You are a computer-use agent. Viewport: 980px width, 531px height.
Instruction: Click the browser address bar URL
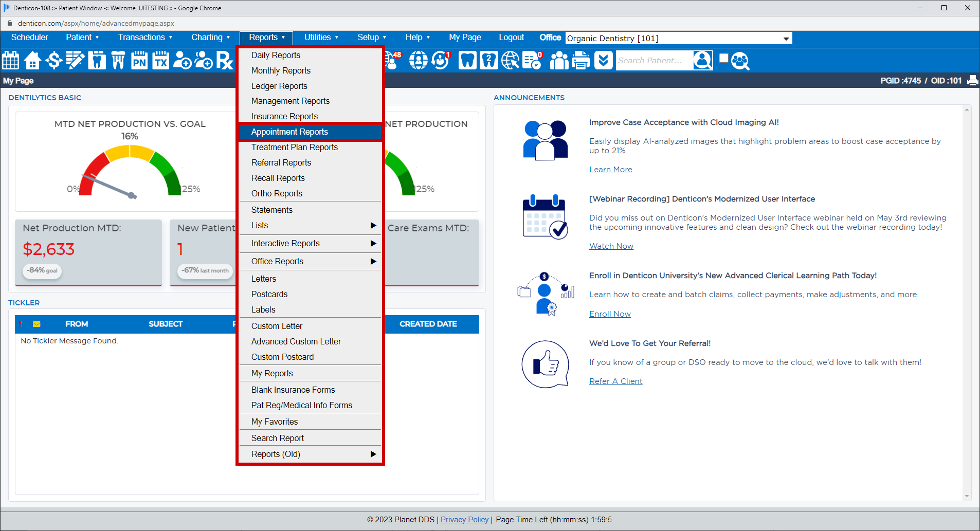tap(96, 23)
